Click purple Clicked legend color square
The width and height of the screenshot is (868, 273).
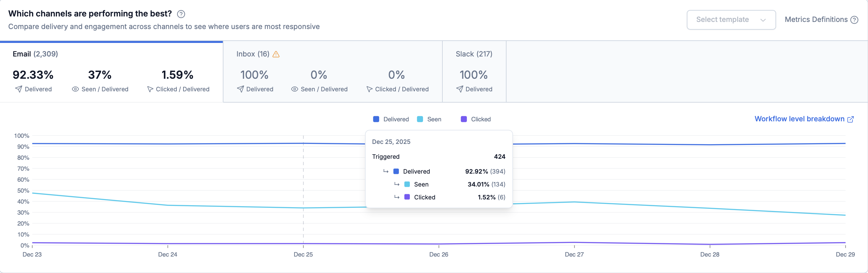(x=464, y=119)
